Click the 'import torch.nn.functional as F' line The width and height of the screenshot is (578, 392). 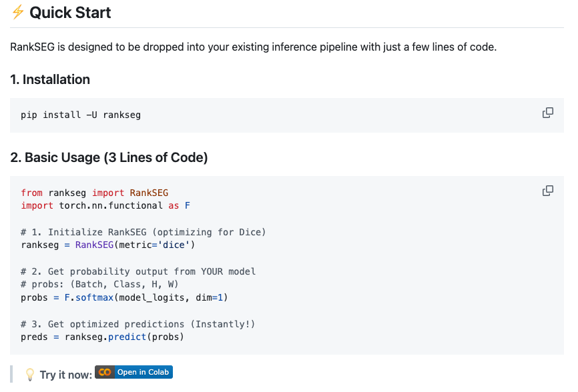click(x=105, y=205)
